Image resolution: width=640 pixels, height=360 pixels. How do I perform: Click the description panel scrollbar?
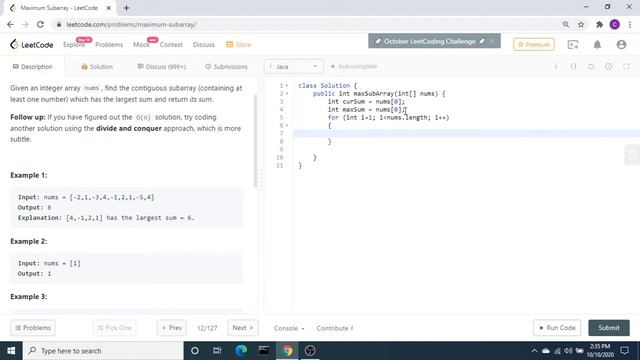click(256, 140)
